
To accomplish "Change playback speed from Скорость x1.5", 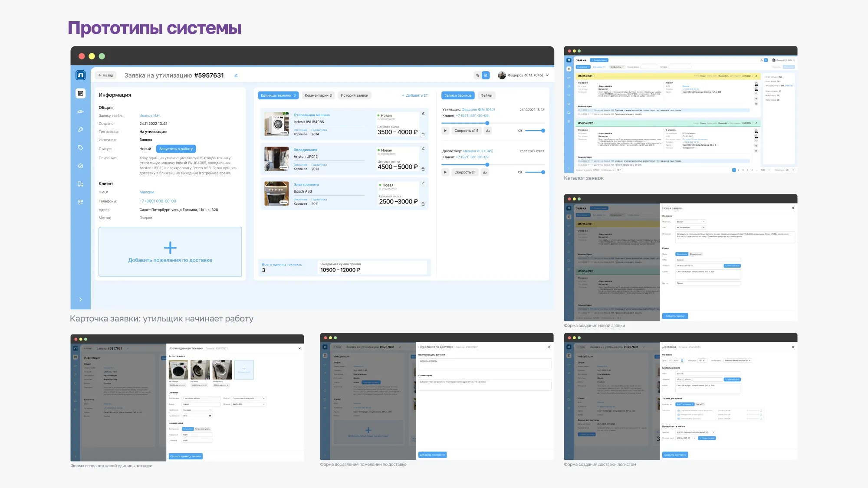I will click(x=466, y=131).
